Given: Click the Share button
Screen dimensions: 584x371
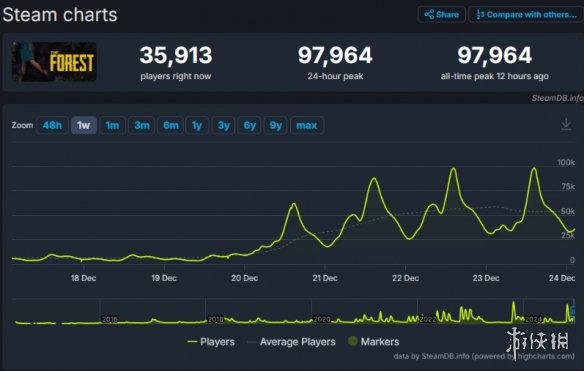Looking at the screenshot, I should coord(441,15).
